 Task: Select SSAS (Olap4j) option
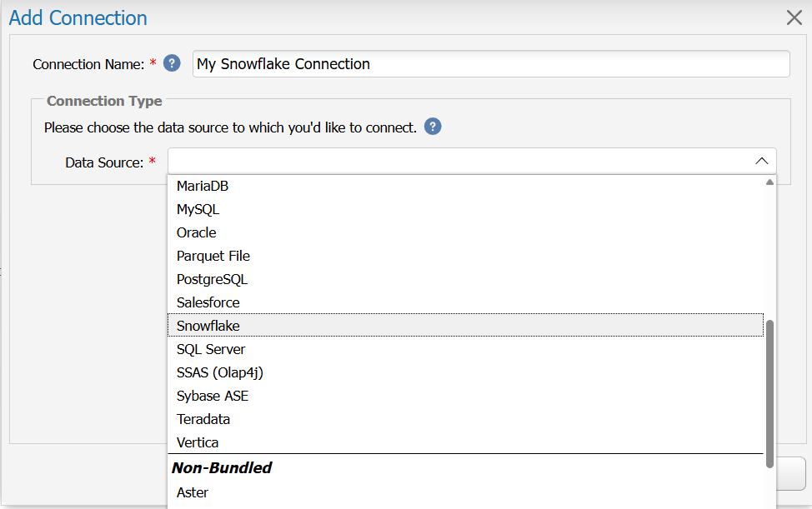click(x=465, y=372)
